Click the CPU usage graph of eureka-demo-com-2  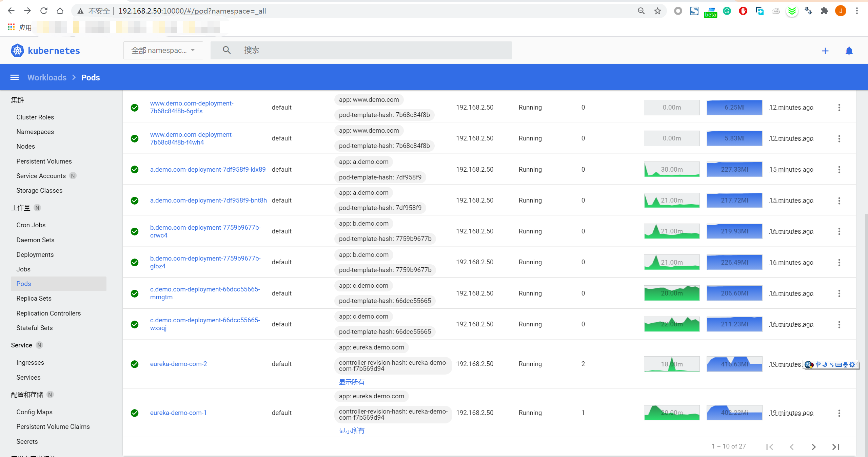point(671,364)
